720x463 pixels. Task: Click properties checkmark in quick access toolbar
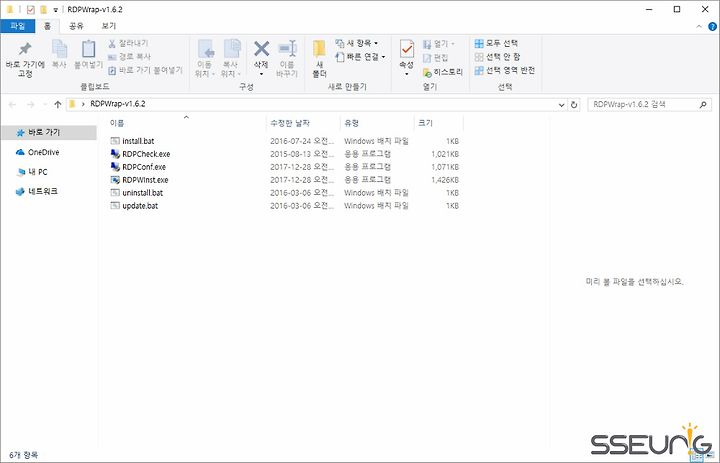pyautogui.click(x=30, y=9)
